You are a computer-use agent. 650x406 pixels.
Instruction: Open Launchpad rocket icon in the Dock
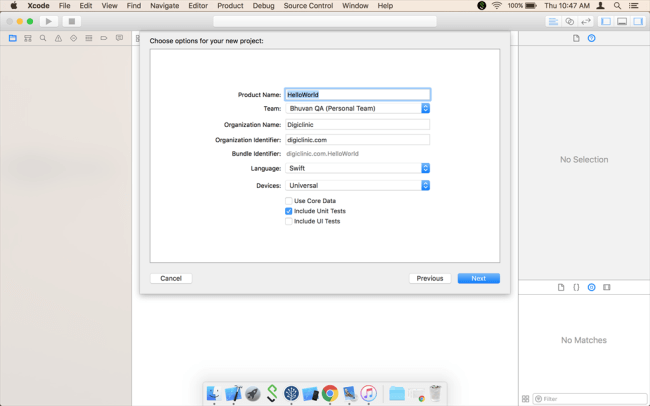252,393
